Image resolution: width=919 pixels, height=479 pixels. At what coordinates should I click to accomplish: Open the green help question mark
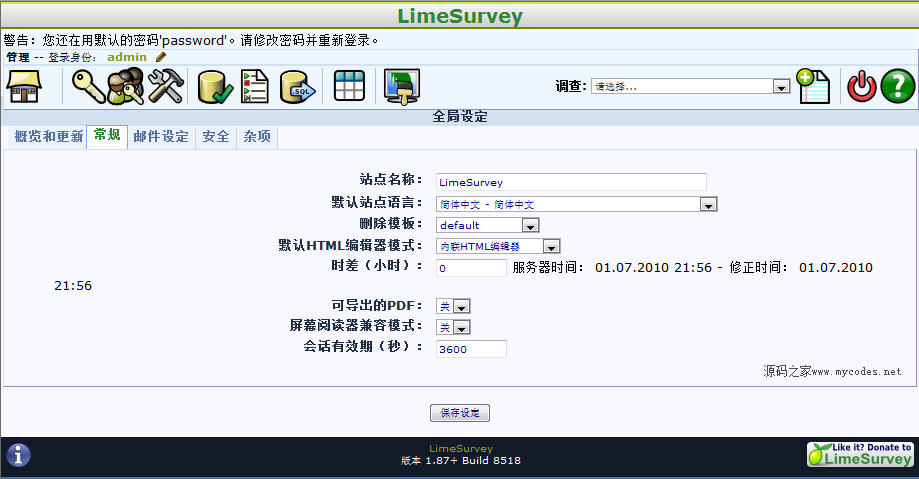(897, 86)
